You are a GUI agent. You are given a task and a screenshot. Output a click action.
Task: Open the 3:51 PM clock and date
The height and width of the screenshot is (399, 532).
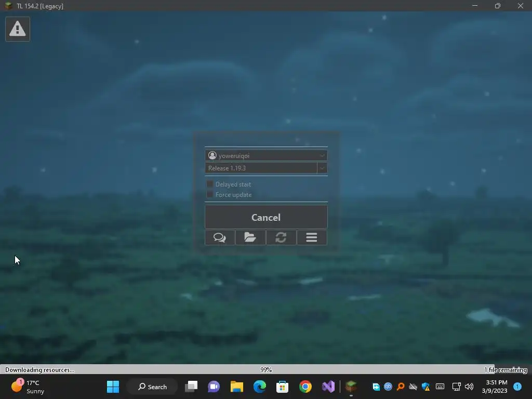495,387
